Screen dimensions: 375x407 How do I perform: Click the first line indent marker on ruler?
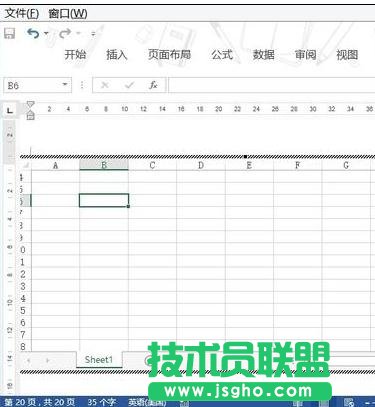pyautogui.click(x=30, y=104)
